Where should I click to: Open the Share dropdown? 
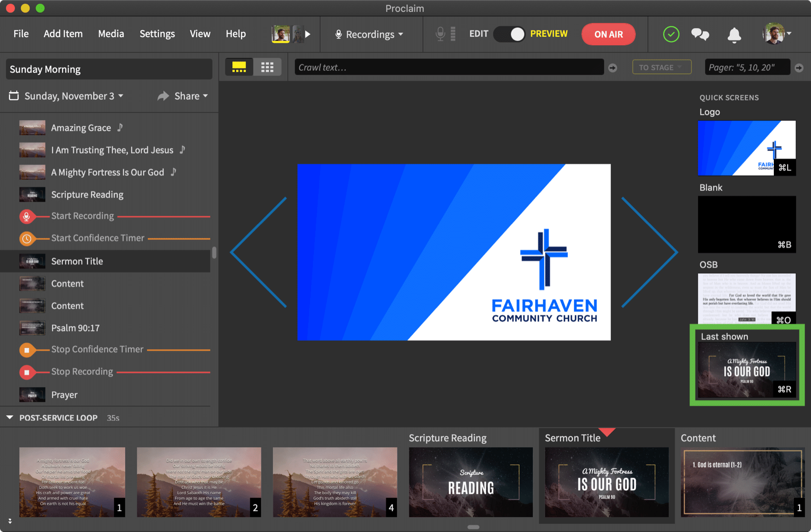[x=183, y=96]
